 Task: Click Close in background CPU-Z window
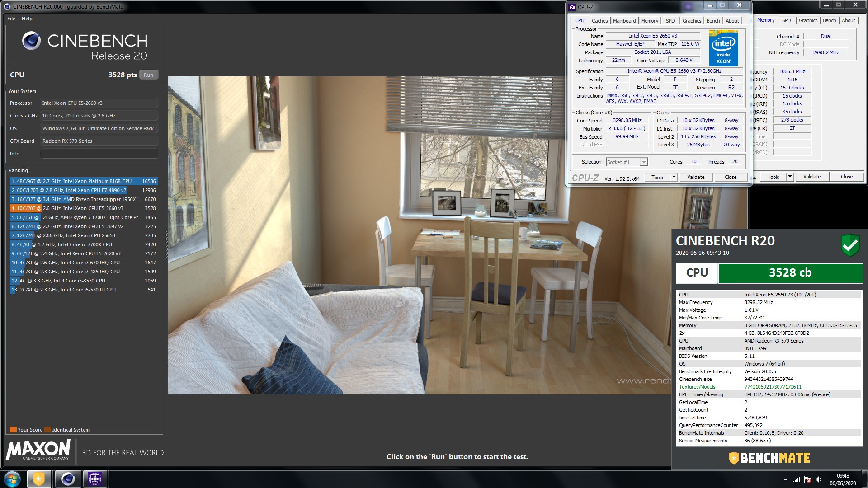[x=847, y=177]
